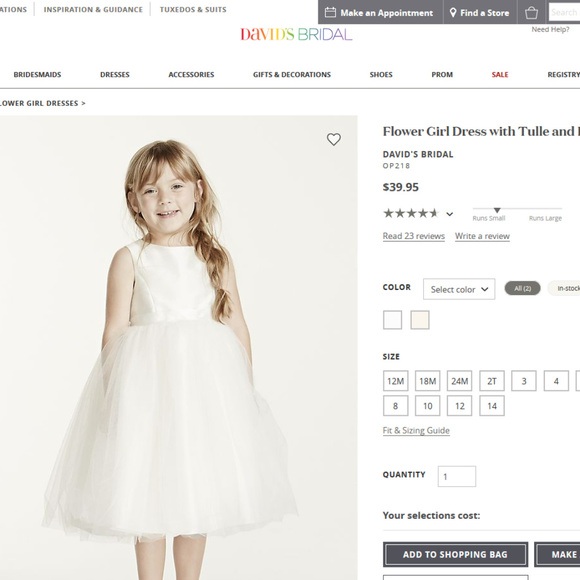Pick the ivory color swatch
The width and height of the screenshot is (580, 580).
420,320
